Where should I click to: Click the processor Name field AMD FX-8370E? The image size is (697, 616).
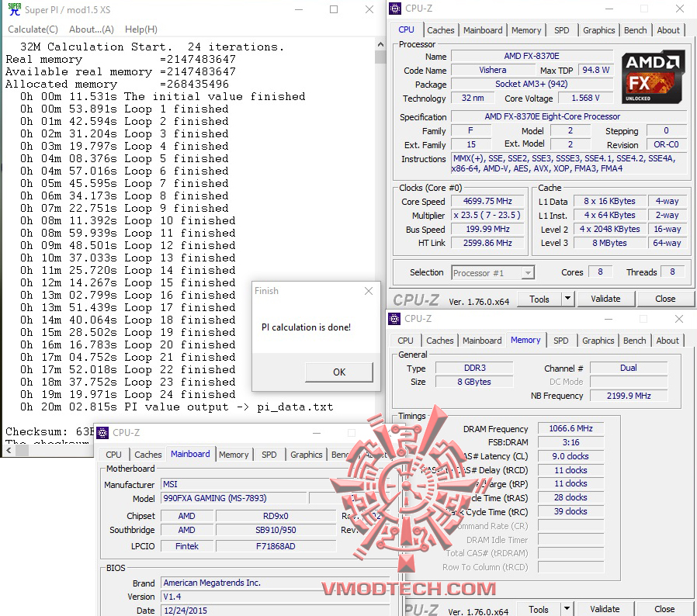tap(532, 56)
